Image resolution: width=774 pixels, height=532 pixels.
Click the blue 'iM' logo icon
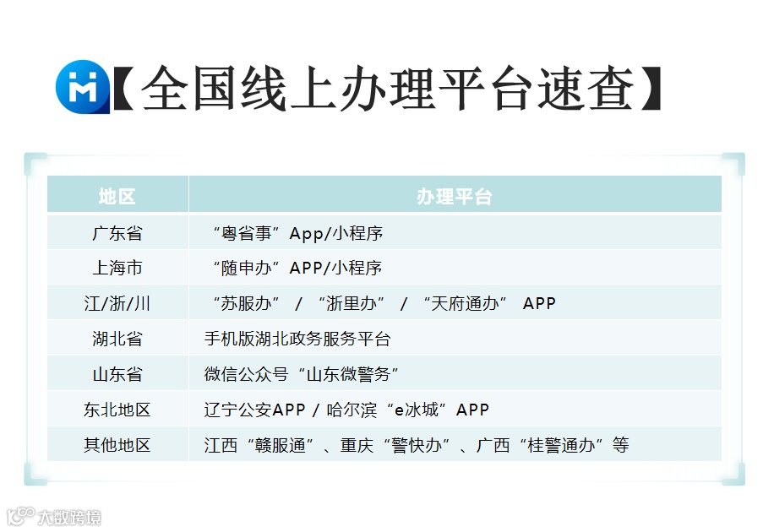coord(83,87)
